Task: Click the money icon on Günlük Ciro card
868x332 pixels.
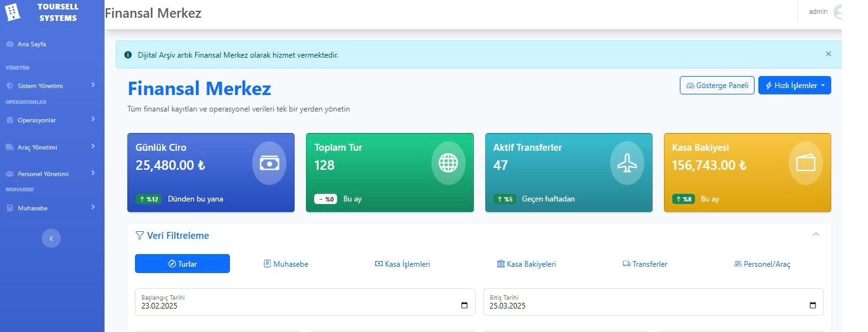Action: (269, 163)
